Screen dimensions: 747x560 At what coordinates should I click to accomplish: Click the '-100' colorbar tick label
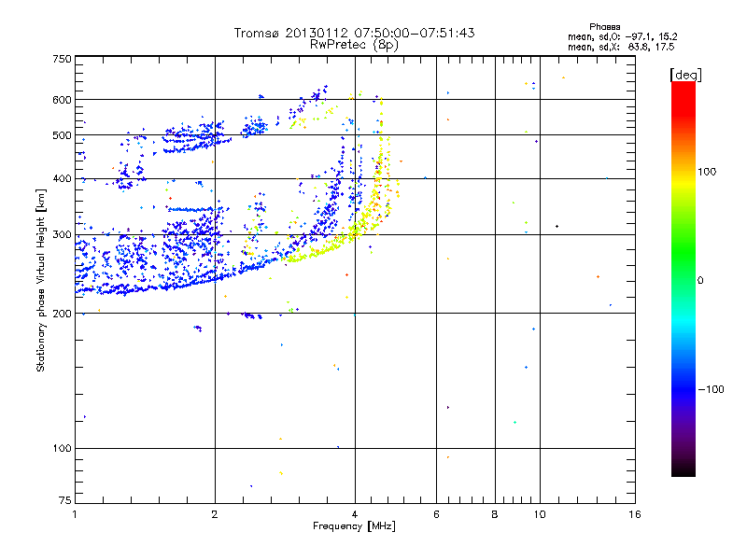coord(711,389)
